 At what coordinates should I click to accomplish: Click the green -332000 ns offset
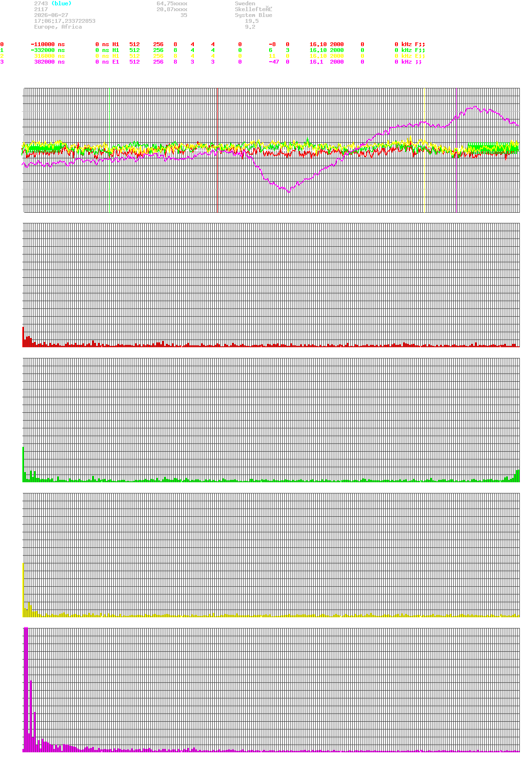pyautogui.click(x=48, y=50)
